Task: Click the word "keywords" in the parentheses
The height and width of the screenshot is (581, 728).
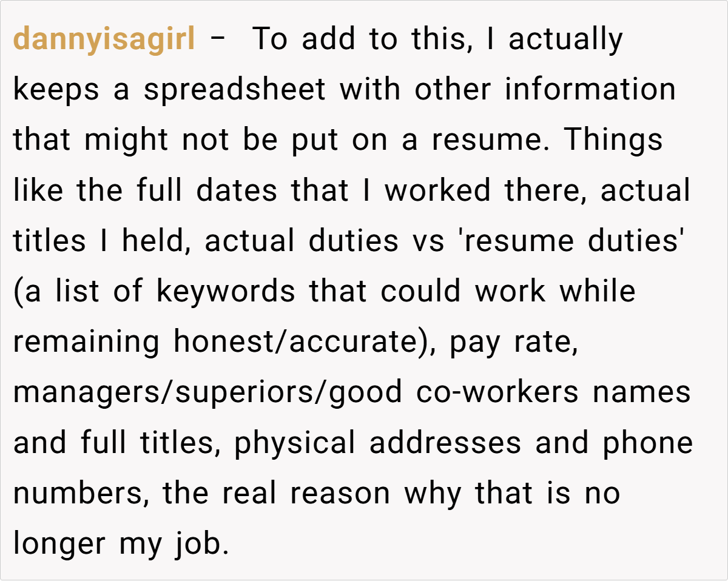Action: [x=226, y=291]
